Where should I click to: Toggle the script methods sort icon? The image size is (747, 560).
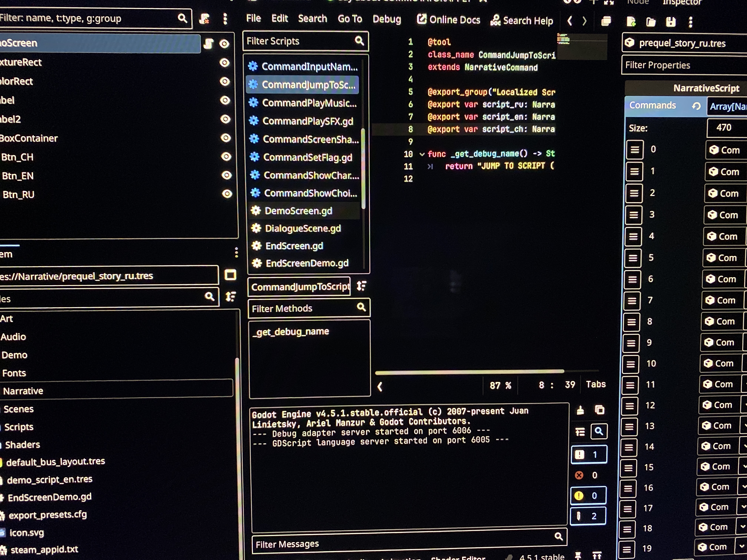(361, 286)
